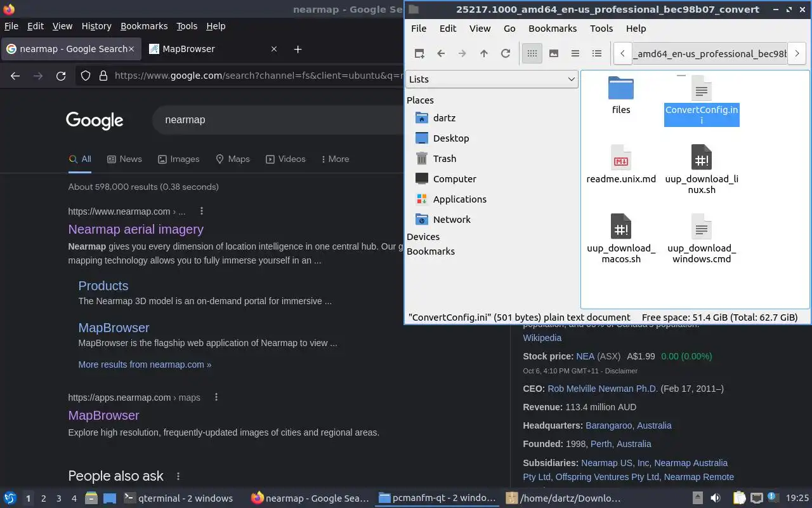This screenshot has width=812, height=508.
Task: Go back in the file manager
Action: [x=441, y=53]
